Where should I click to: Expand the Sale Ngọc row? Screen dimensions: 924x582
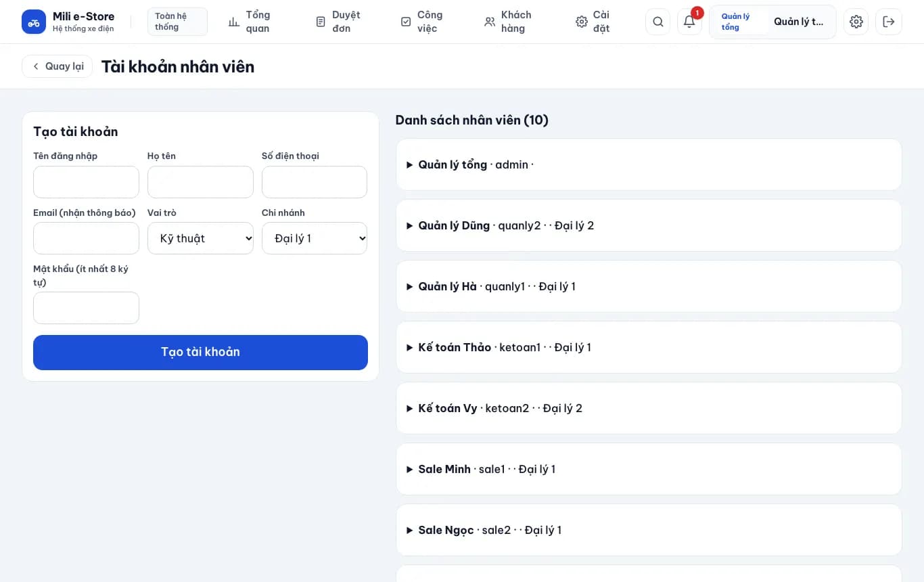[649, 530]
